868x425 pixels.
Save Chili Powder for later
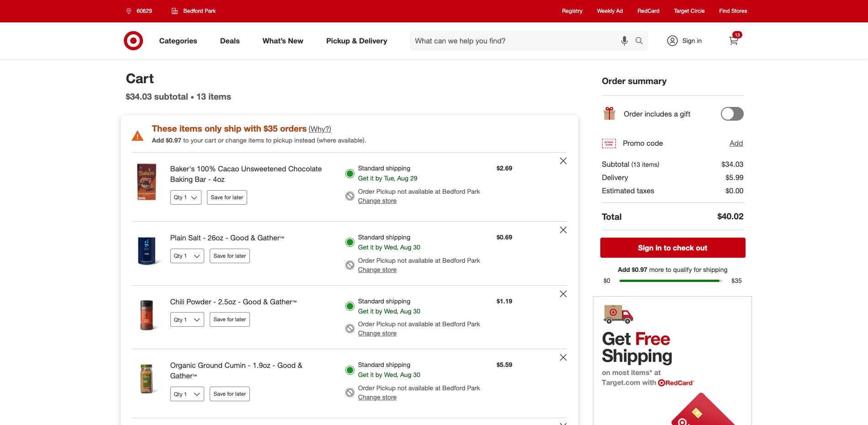coord(230,319)
